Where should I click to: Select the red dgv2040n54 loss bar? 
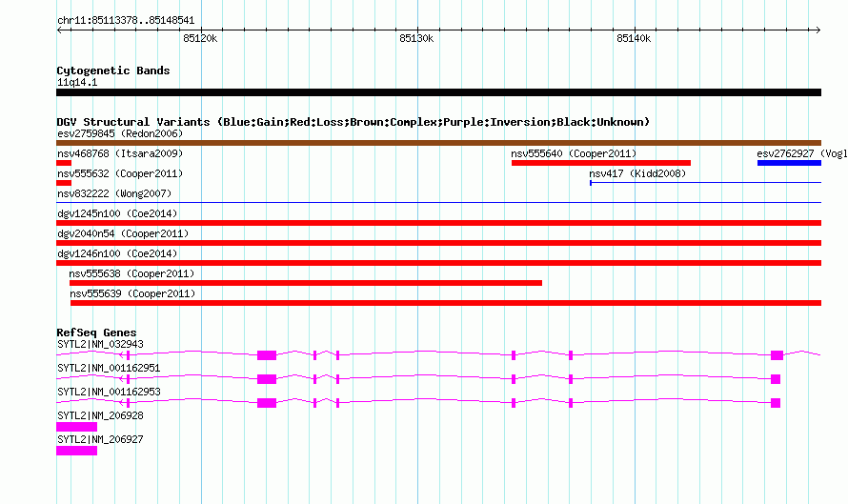(438, 243)
